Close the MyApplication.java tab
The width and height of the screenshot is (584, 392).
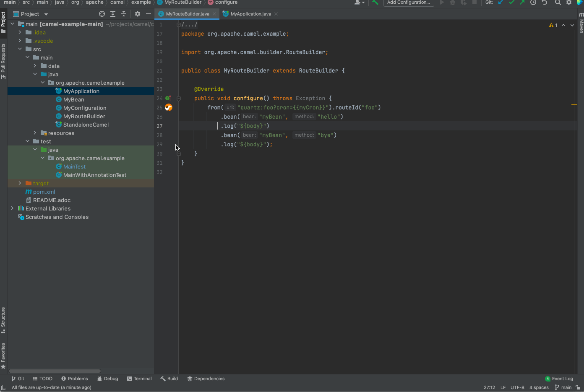coord(276,14)
